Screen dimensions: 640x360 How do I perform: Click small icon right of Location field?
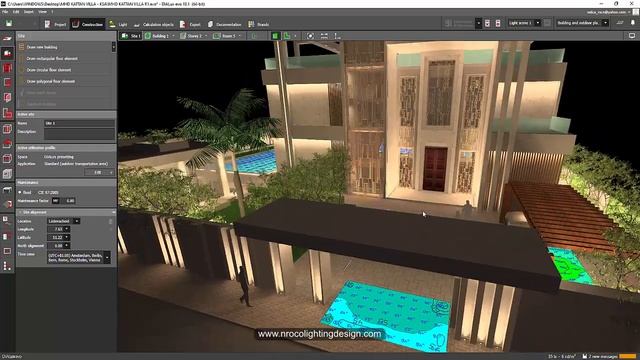tap(111, 221)
